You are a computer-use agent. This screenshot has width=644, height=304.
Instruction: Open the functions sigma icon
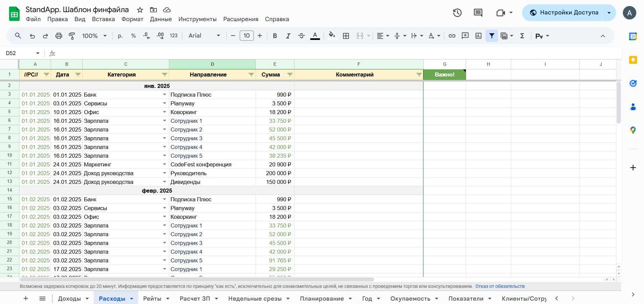click(522, 36)
